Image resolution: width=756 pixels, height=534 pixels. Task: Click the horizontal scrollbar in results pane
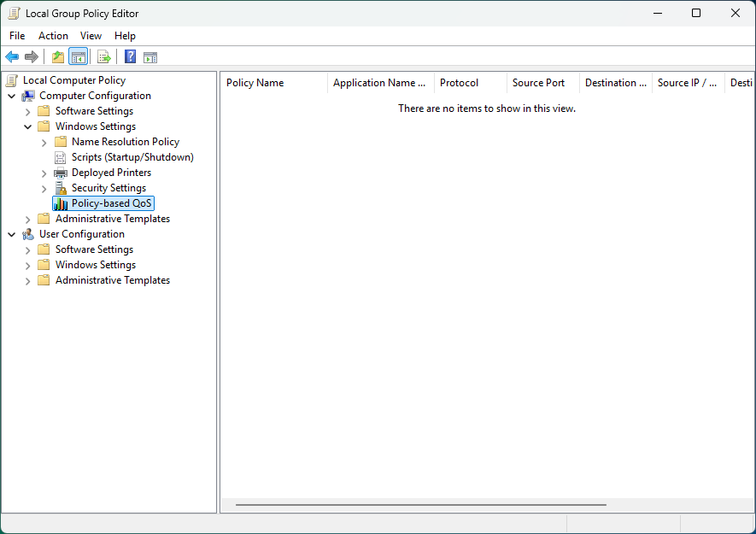click(x=421, y=505)
